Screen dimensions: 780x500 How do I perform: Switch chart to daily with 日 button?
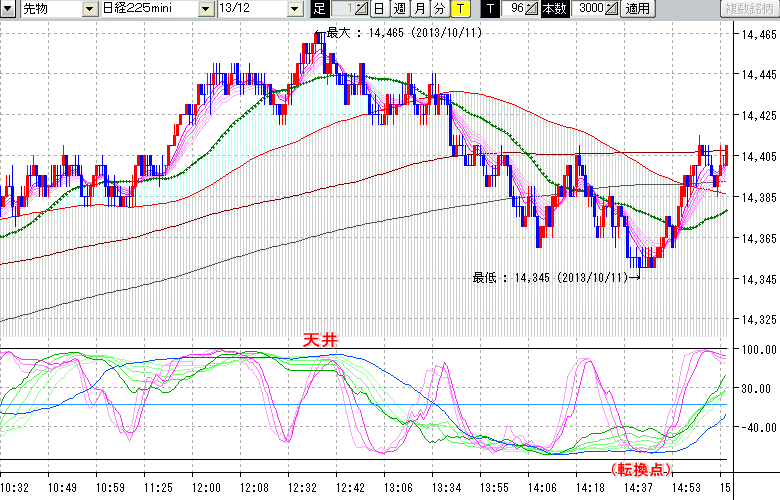[379, 9]
